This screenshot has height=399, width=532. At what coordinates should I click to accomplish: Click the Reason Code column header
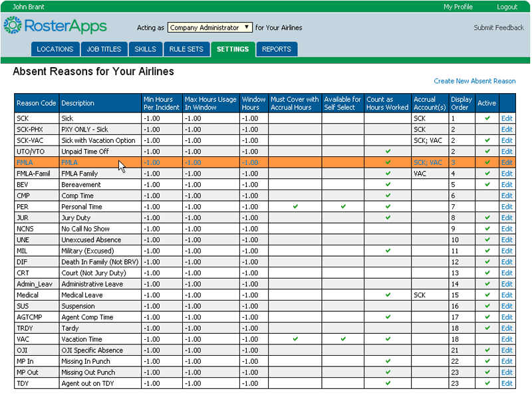(37, 103)
